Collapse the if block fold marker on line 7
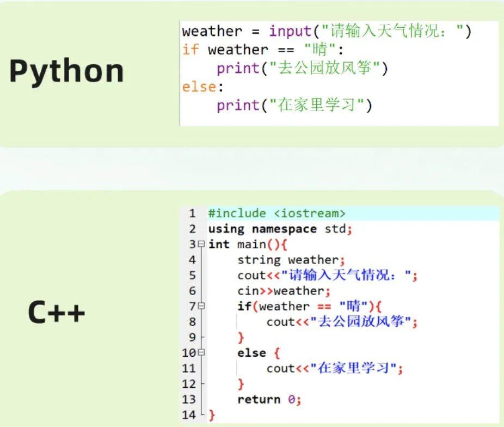Viewport: 504px width, 427px height. [x=201, y=306]
